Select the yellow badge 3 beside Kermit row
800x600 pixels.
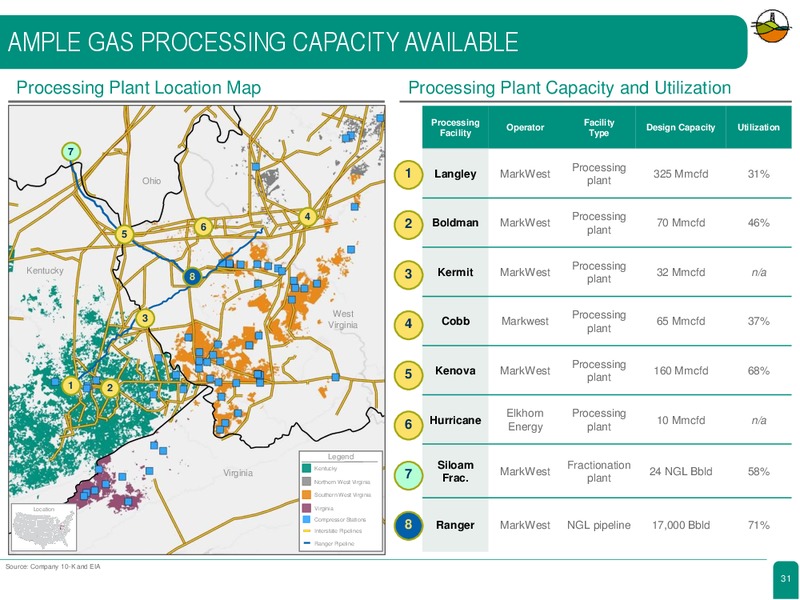408,274
